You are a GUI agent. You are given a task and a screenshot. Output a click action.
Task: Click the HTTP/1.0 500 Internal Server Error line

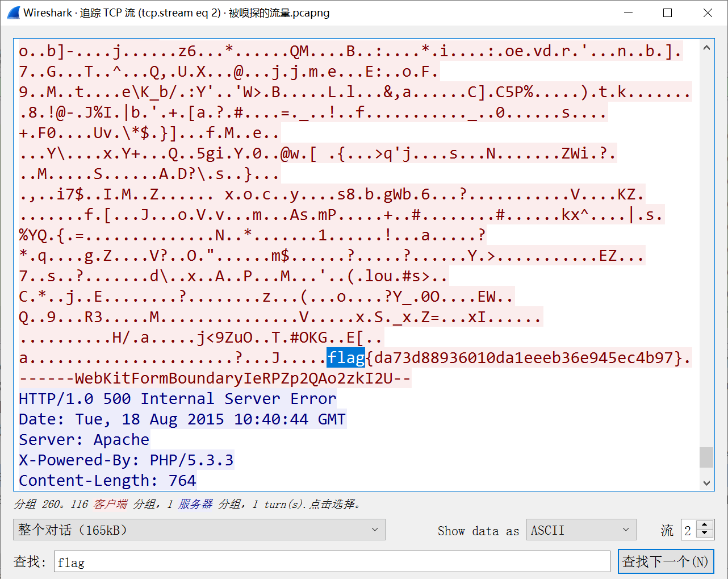pos(178,398)
